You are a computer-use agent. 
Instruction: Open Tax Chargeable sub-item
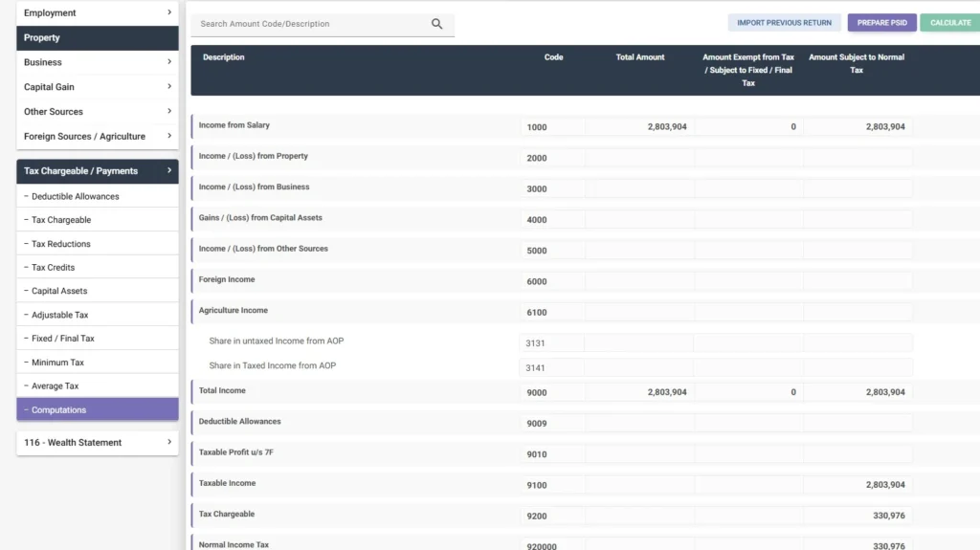(98, 220)
